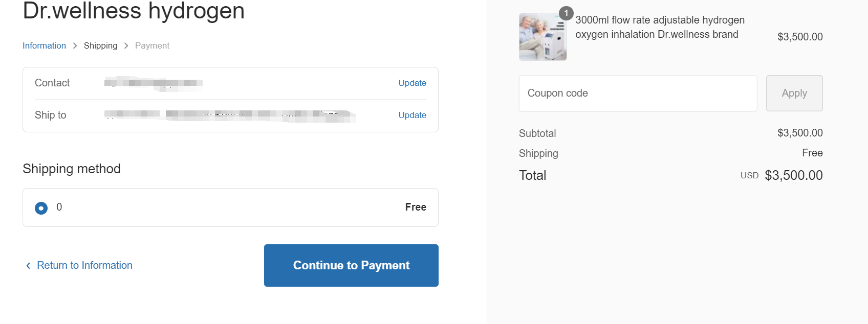
Task: Update the Ship to address
Action: pyautogui.click(x=412, y=115)
